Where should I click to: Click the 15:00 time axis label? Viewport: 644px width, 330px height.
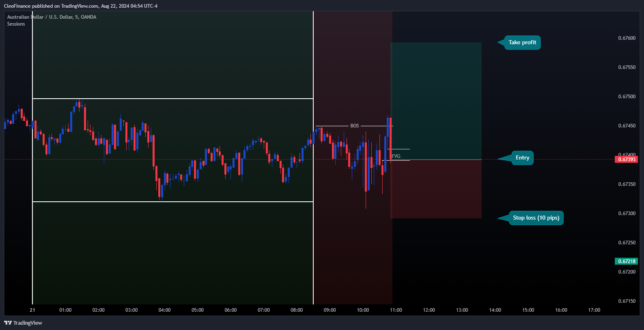pos(528,310)
